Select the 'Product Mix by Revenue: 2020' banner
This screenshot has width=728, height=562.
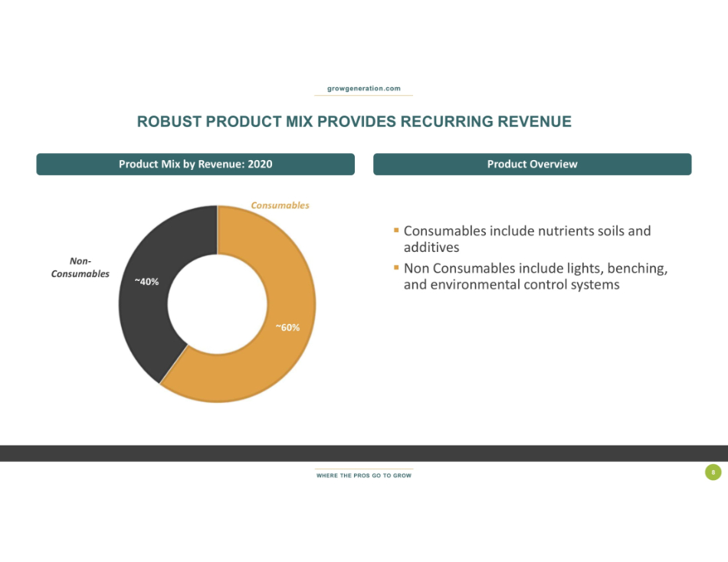[195, 165]
